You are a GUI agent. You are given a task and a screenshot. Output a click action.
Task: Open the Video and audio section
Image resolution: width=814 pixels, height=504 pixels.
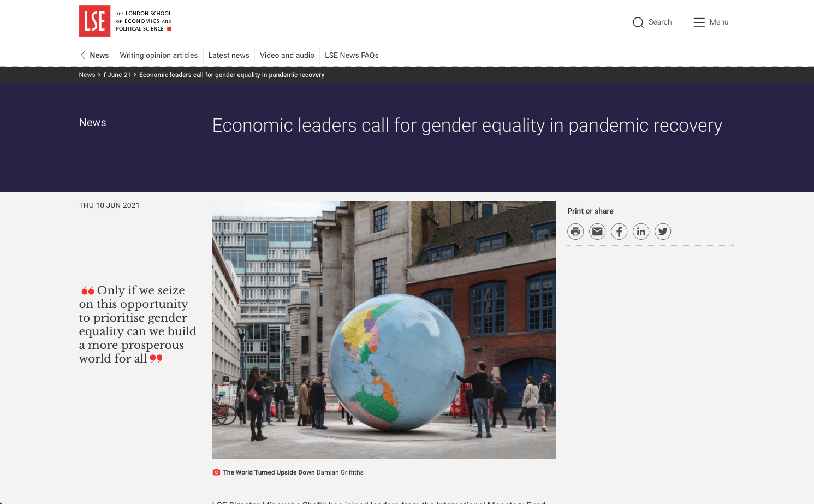coord(287,55)
